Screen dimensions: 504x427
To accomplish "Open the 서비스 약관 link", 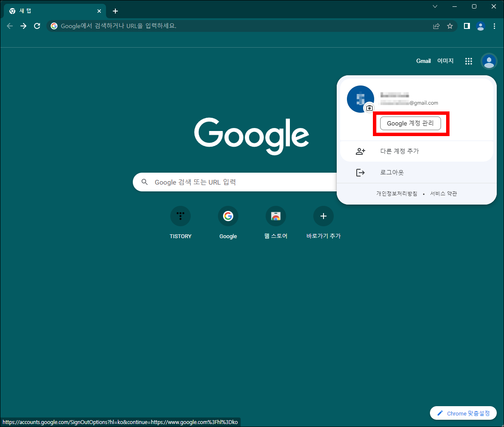I will pos(443,194).
